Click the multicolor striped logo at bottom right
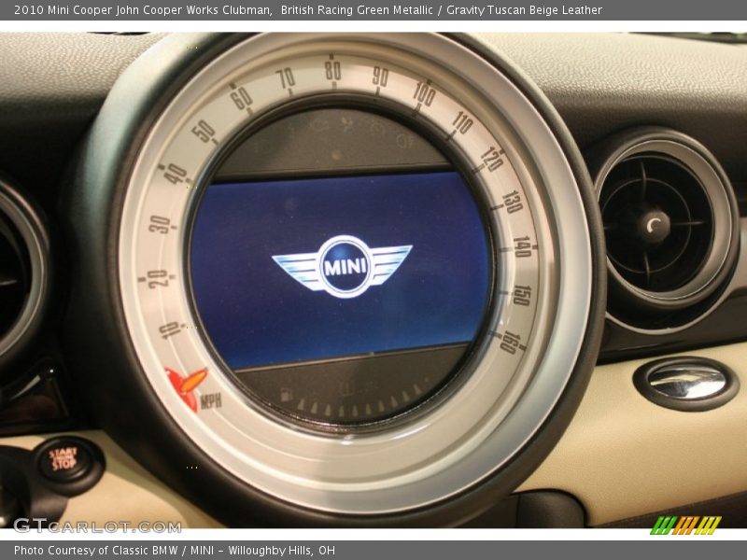 686,525
